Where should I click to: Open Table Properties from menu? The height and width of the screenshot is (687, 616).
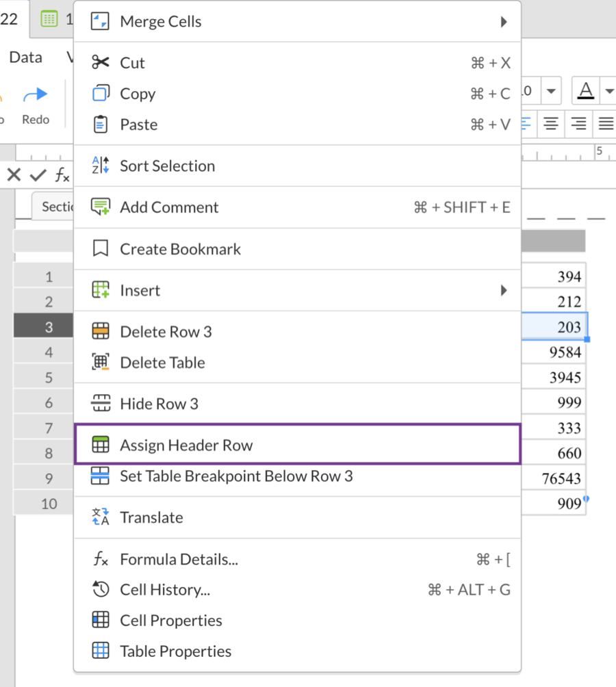point(175,651)
